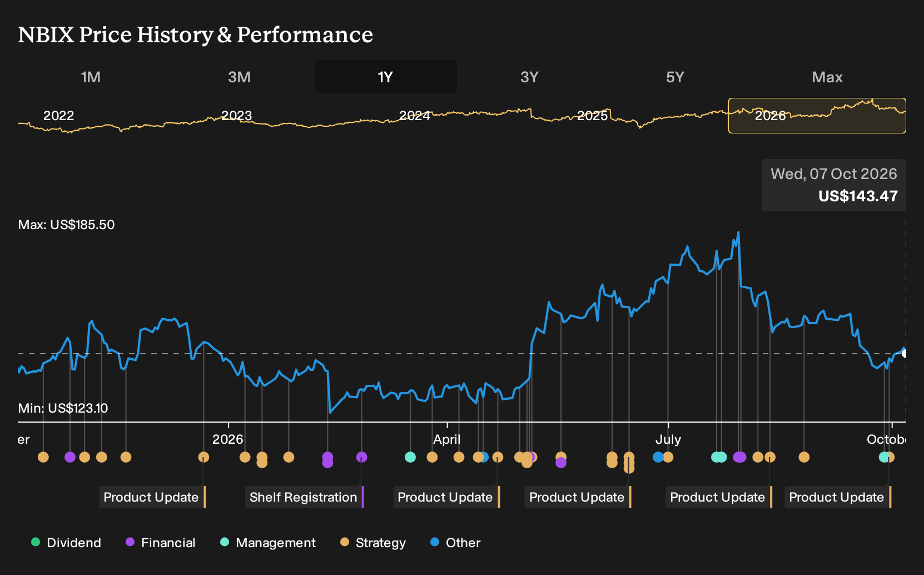Click the teal Management marker near October
Screen dimensions: 924x575
click(883, 457)
